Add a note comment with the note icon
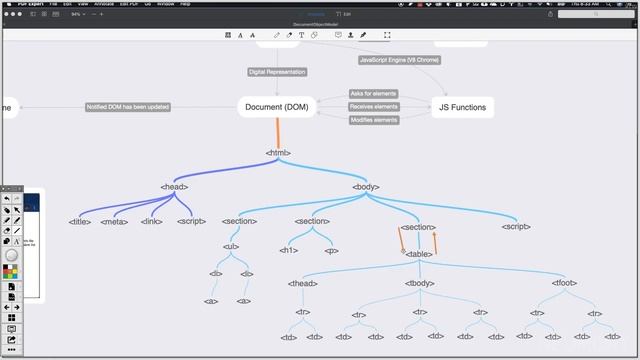 click(x=338, y=35)
